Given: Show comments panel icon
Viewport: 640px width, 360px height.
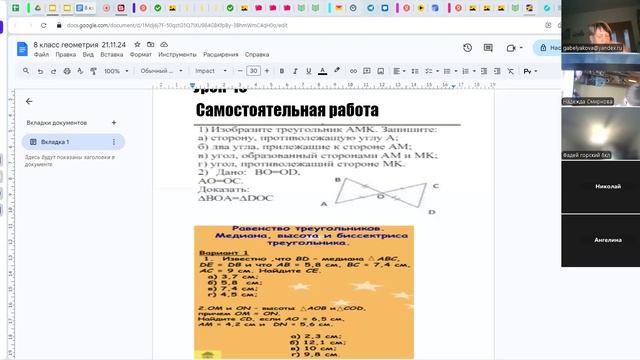Looking at the screenshot, I should click(x=488, y=48).
